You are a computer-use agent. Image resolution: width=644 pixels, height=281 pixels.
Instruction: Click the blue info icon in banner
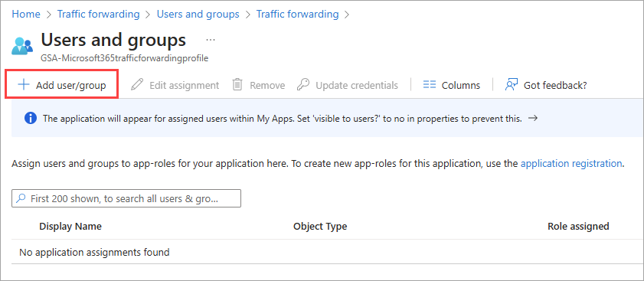pos(31,119)
